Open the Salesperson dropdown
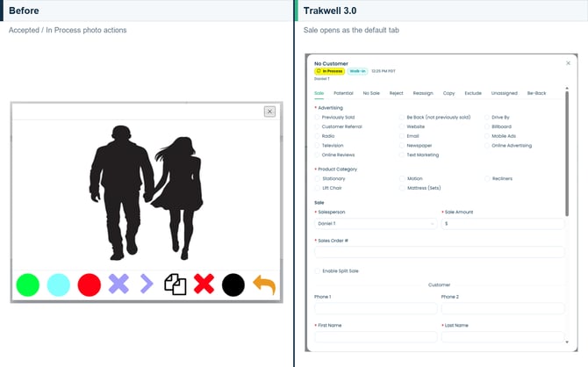The width and height of the screenshot is (588, 367). tap(376, 224)
